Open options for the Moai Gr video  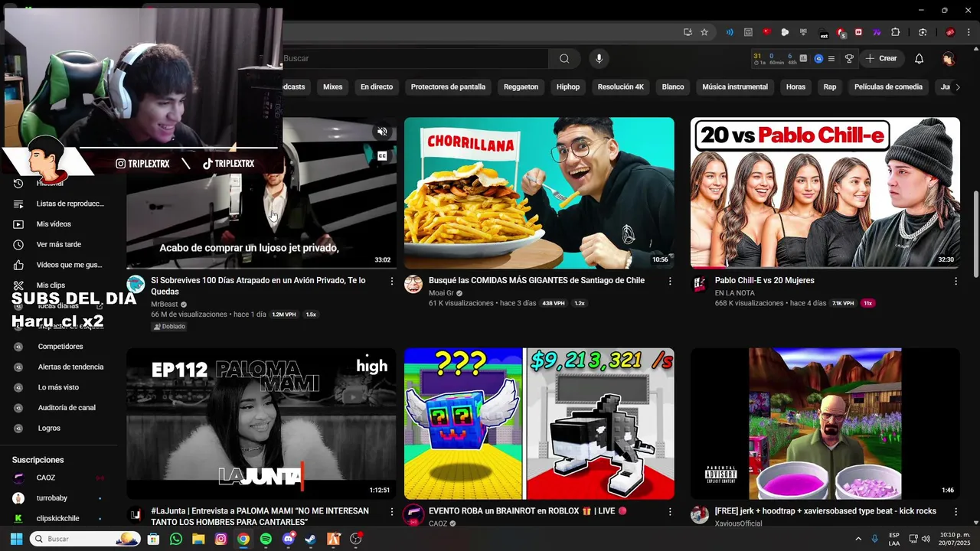670,282
